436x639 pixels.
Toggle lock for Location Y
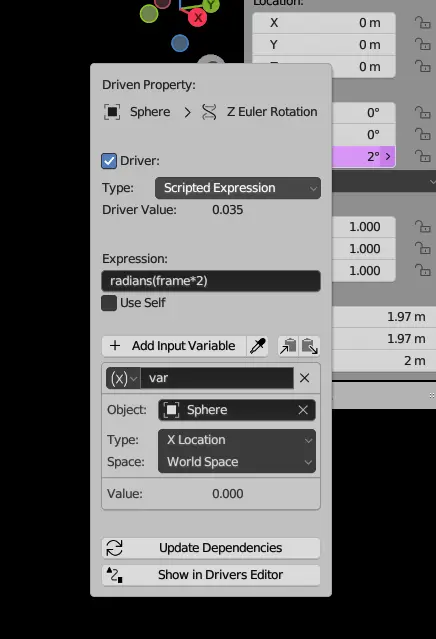click(423, 44)
